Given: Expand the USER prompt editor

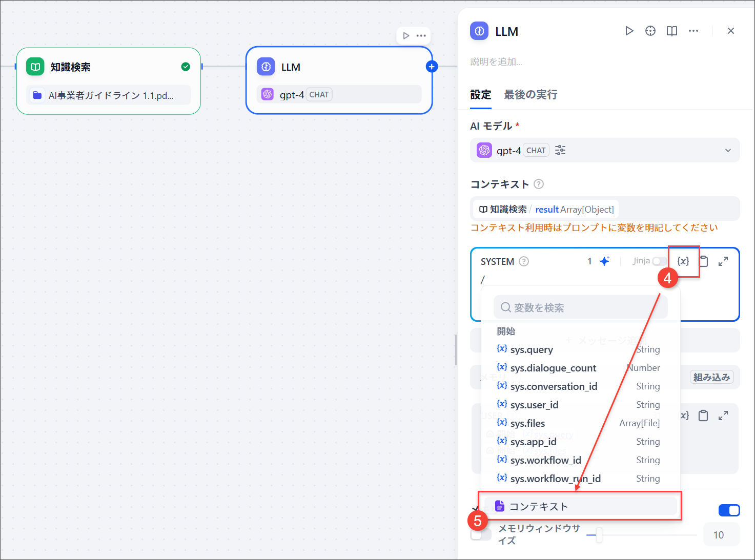Looking at the screenshot, I should pos(723,416).
